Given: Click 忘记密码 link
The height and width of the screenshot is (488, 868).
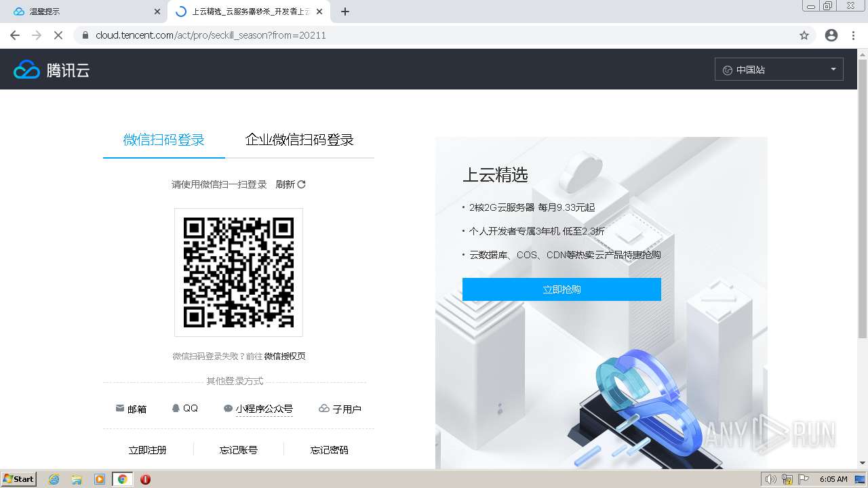Looking at the screenshot, I should click(329, 450).
